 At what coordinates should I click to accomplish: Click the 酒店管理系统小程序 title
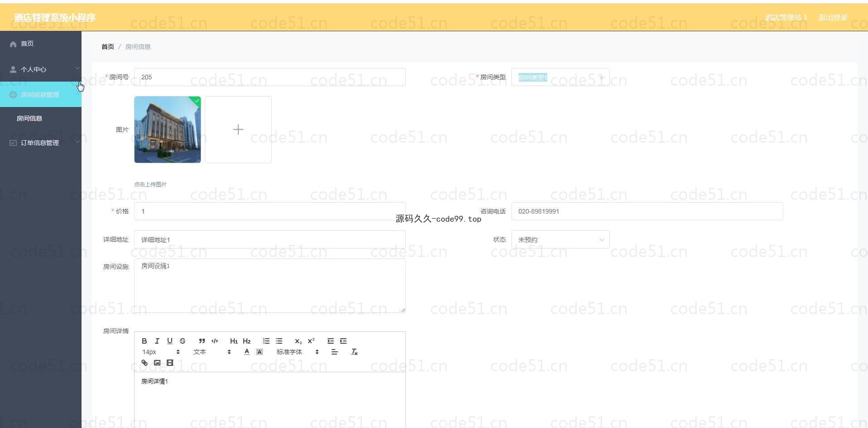pos(55,18)
